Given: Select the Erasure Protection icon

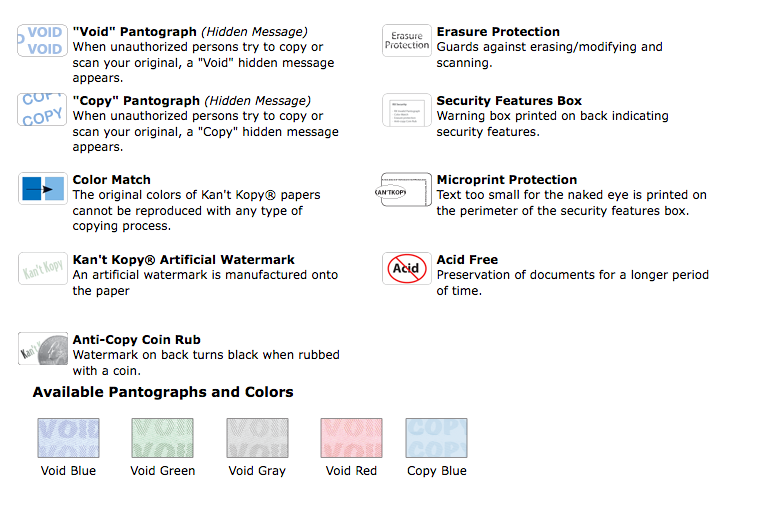Looking at the screenshot, I should coord(407,40).
